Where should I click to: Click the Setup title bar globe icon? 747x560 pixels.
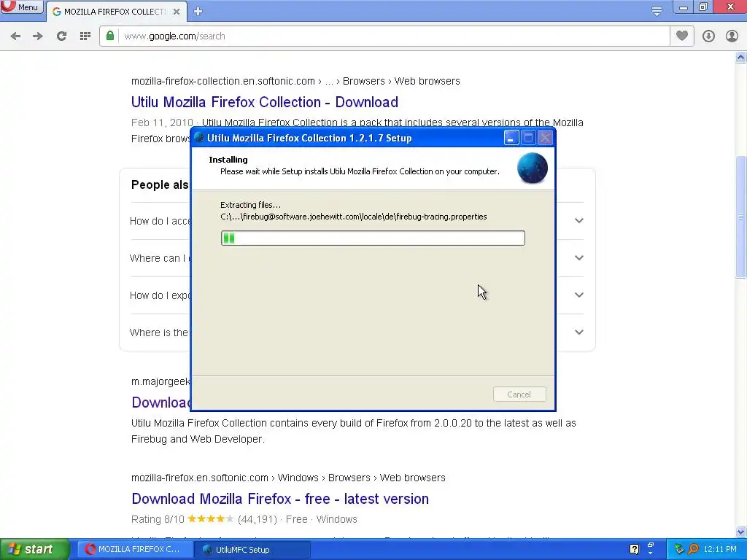pos(200,138)
